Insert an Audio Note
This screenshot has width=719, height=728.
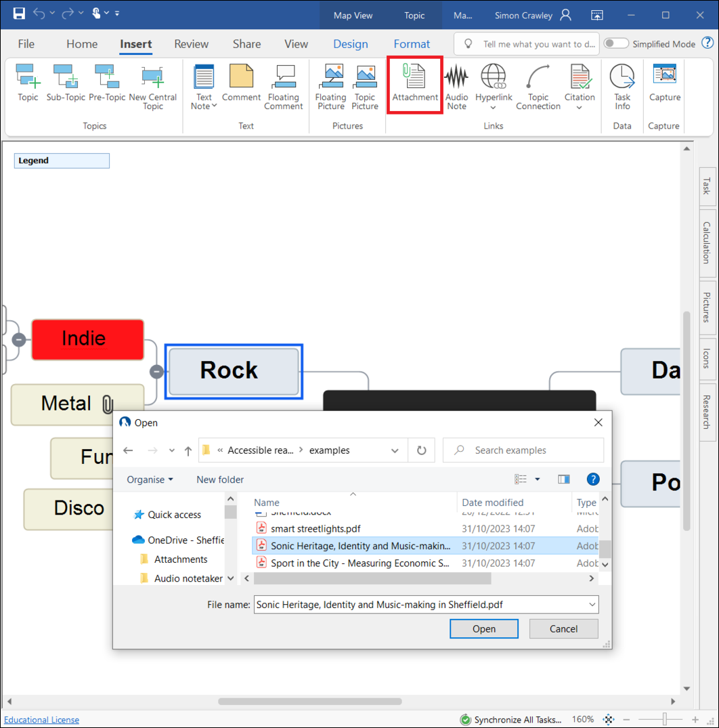pyautogui.click(x=456, y=78)
